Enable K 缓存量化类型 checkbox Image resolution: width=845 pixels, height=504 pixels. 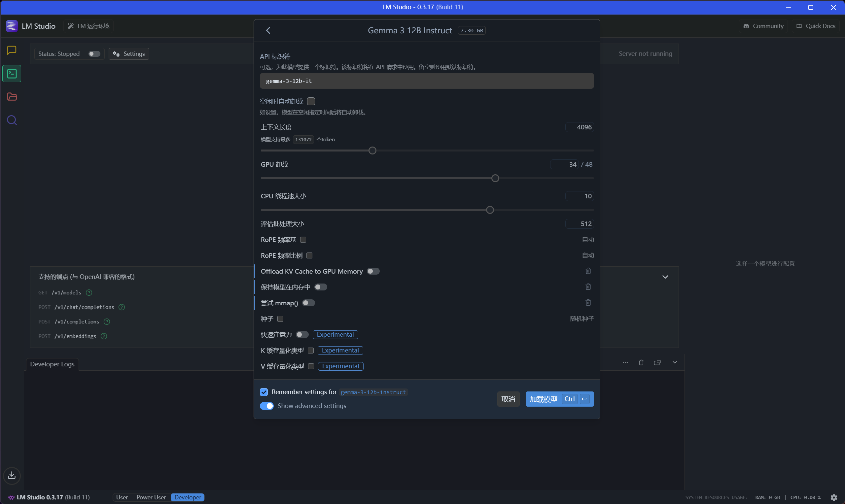click(310, 351)
